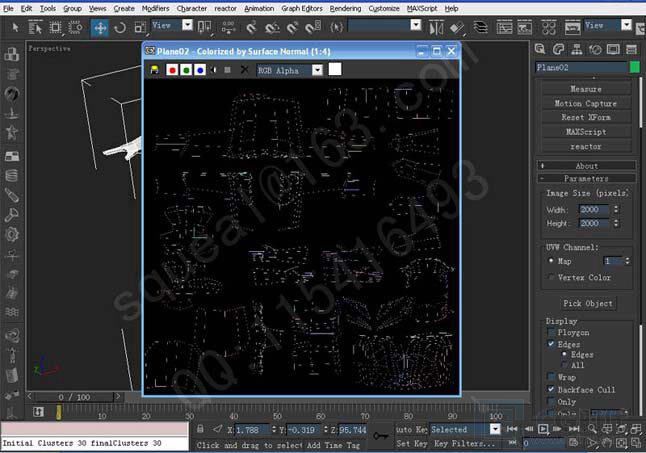Activate the Select and Scale tool
Image resolution: width=646 pixels, height=453 pixels.
pyautogui.click(x=140, y=28)
